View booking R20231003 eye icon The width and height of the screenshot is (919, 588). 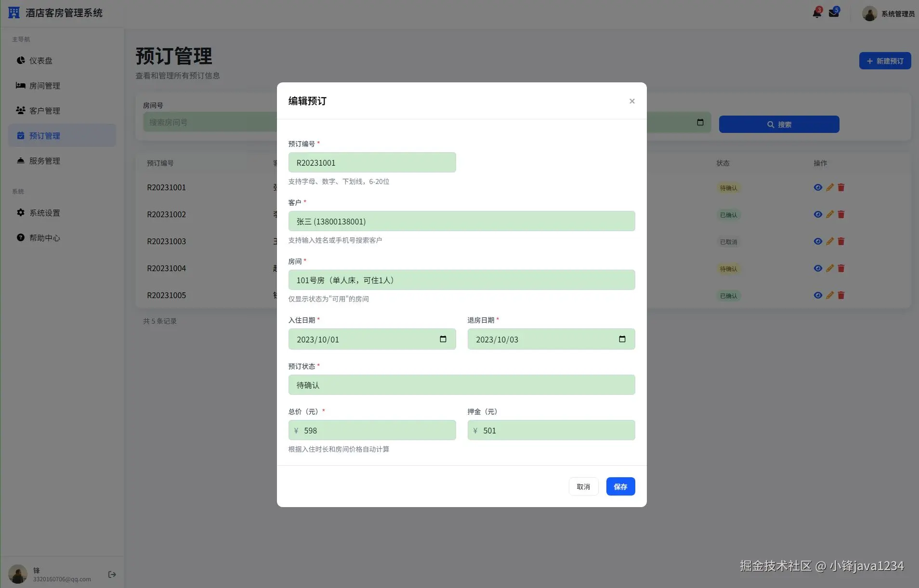[x=818, y=241]
